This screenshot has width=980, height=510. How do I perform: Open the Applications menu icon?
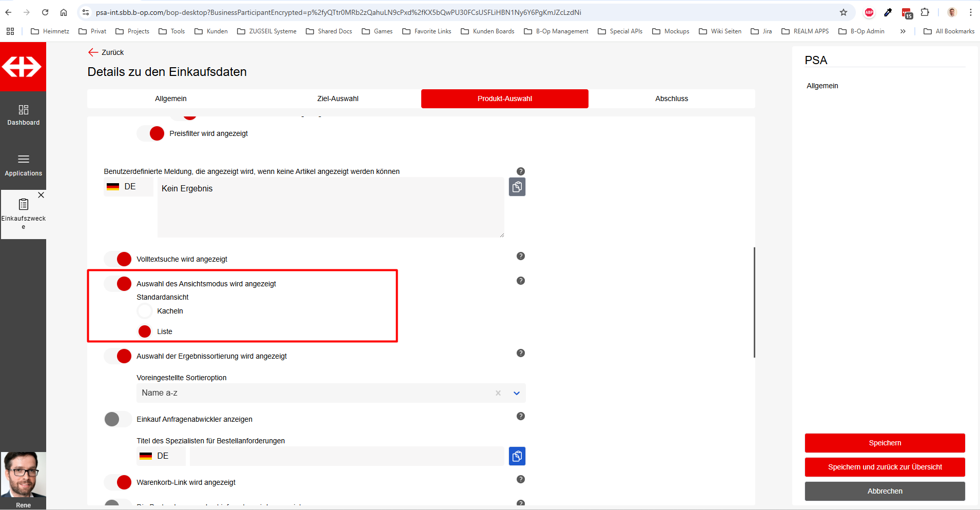tap(23, 159)
